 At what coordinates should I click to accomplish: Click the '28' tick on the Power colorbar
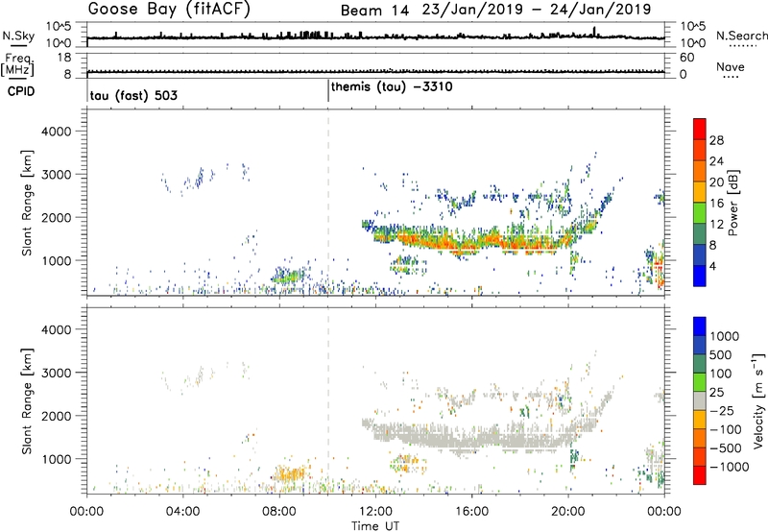point(716,140)
